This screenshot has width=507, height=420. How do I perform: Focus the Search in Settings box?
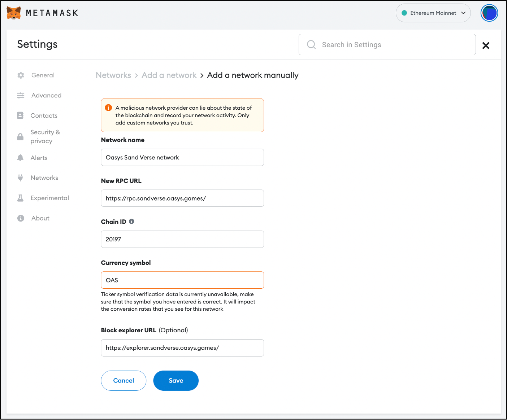coord(387,44)
